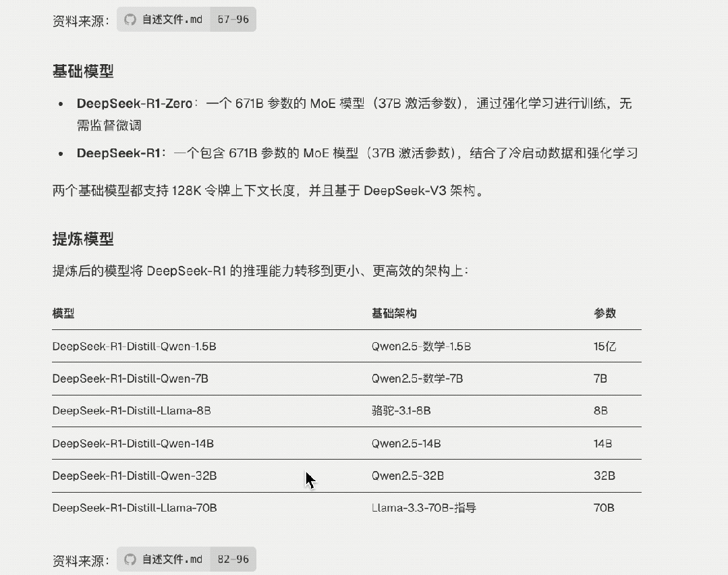This screenshot has height=575, width=728.
Task: Select DeepSeek-R1-Distill-Llama-8B table row
Action: pos(347,411)
